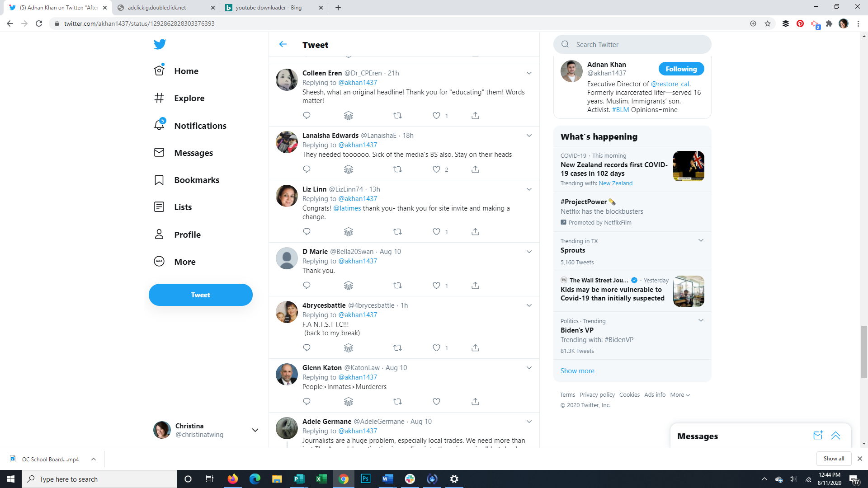Click the blue Tweet button
This screenshot has height=488, width=868.
coord(200,295)
